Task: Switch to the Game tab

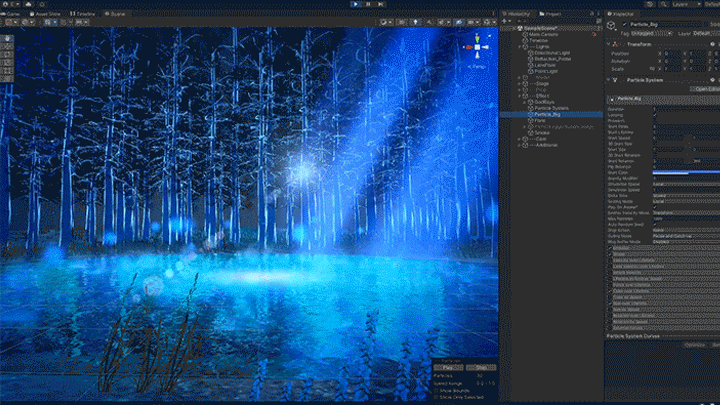Action: click(11, 14)
